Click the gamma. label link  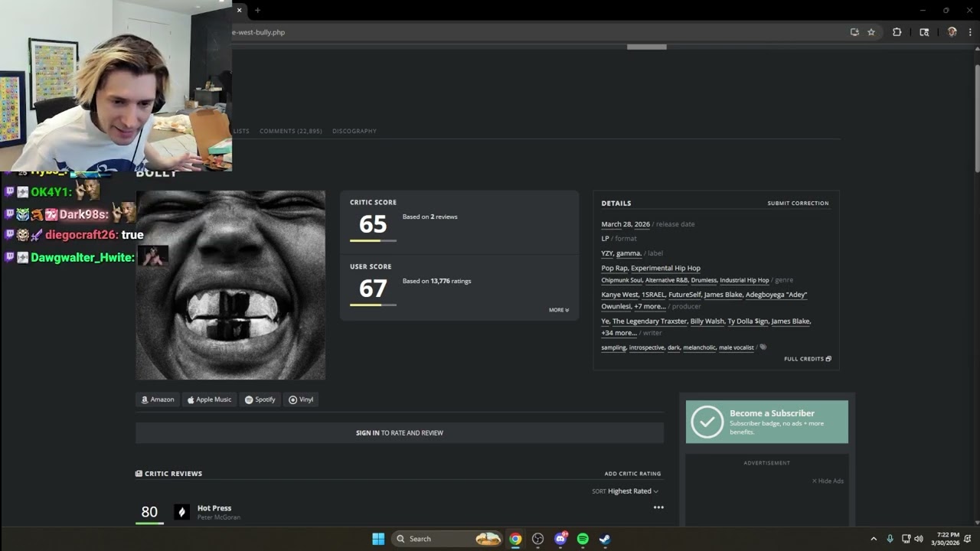[629, 253]
